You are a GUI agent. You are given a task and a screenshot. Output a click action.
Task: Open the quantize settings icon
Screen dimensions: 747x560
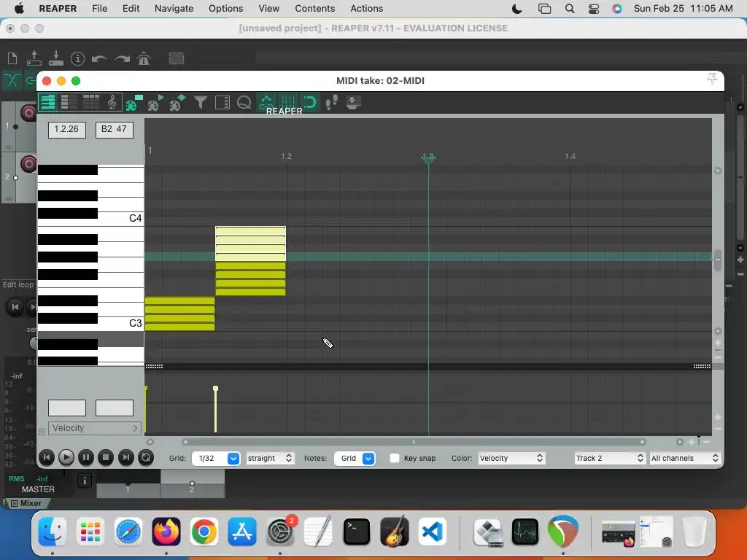pyautogui.click(x=244, y=102)
